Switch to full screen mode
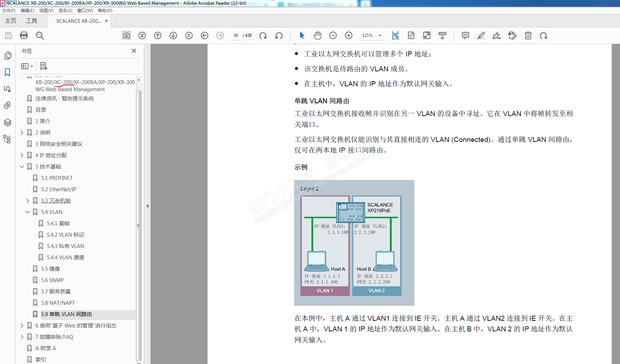The width and height of the screenshot is (620, 364). tap(427, 35)
